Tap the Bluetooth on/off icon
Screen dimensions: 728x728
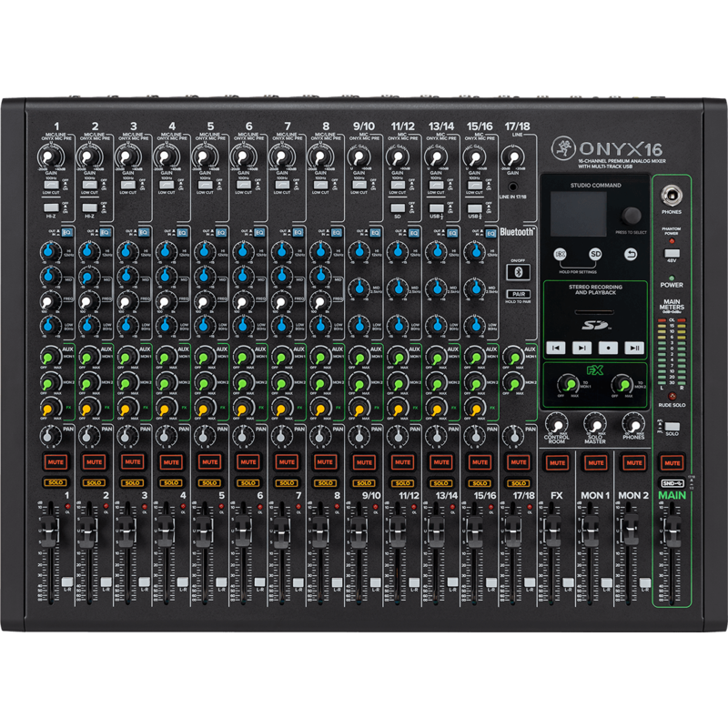click(x=518, y=271)
